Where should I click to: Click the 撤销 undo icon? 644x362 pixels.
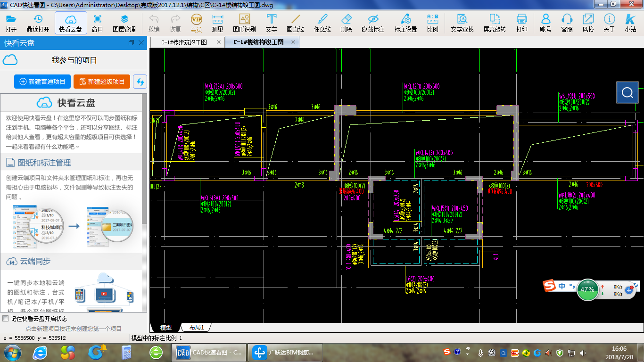click(x=154, y=23)
